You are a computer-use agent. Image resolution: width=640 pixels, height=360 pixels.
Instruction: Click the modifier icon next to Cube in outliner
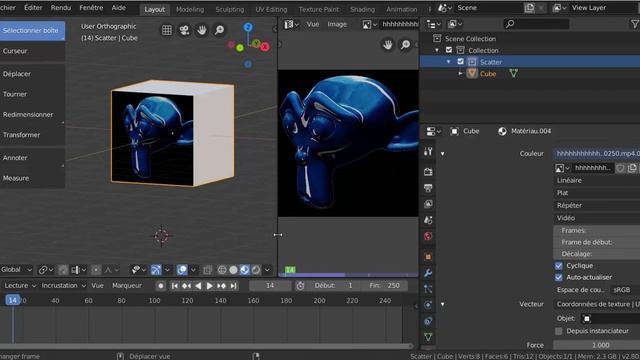click(513, 73)
